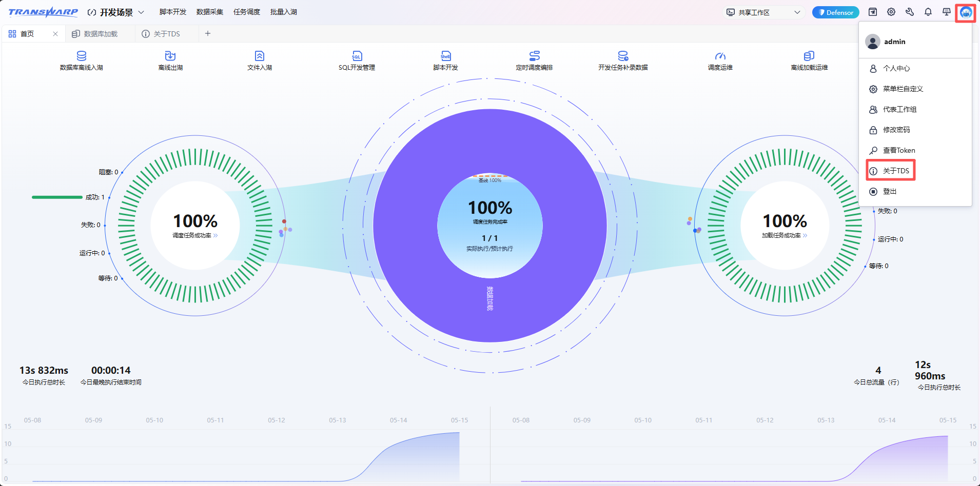Screen dimensions: 980x486
Task: Expand 调度任务成功率 details chevron
Action: point(215,235)
